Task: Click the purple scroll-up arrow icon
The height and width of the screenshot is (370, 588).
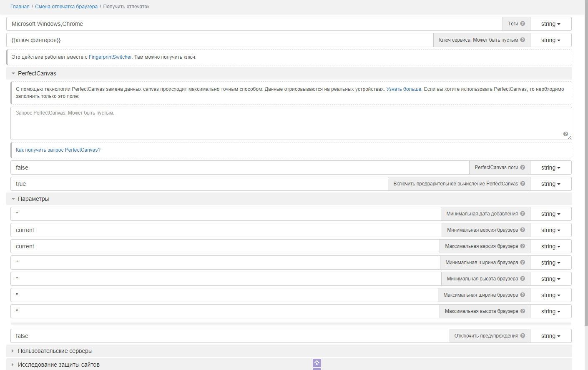Action: pos(317,363)
